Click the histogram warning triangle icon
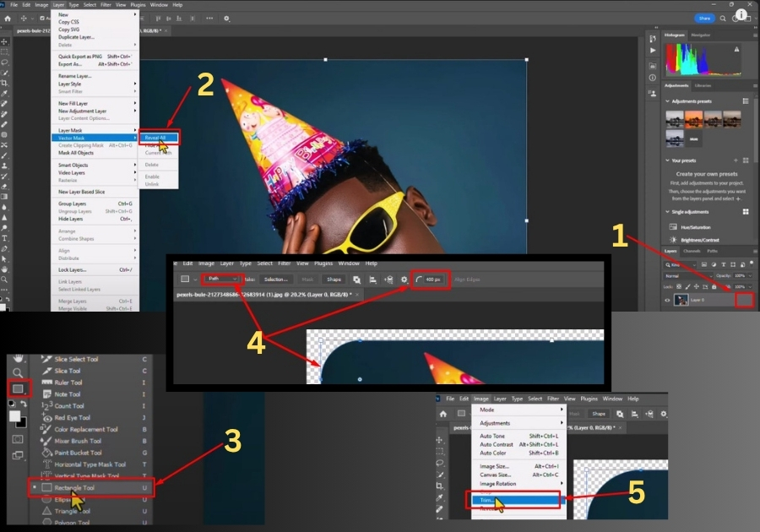 pos(736,50)
